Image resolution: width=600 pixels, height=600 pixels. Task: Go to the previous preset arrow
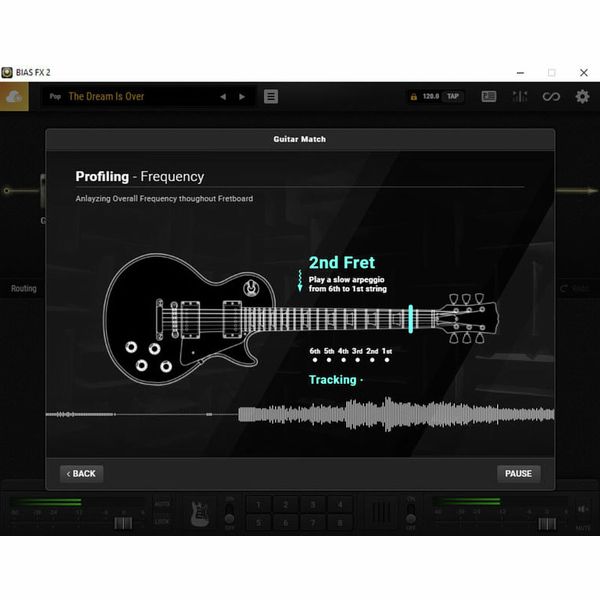click(x=223, y=97)
